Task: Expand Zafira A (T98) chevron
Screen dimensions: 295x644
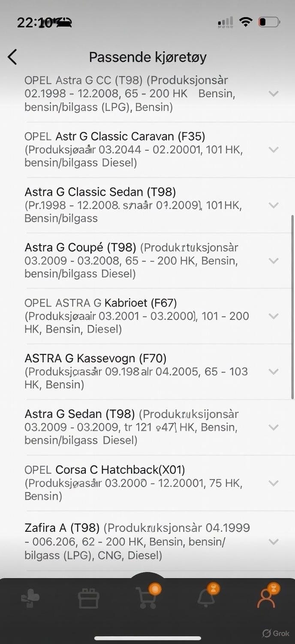Action: (x=274, y=542)
